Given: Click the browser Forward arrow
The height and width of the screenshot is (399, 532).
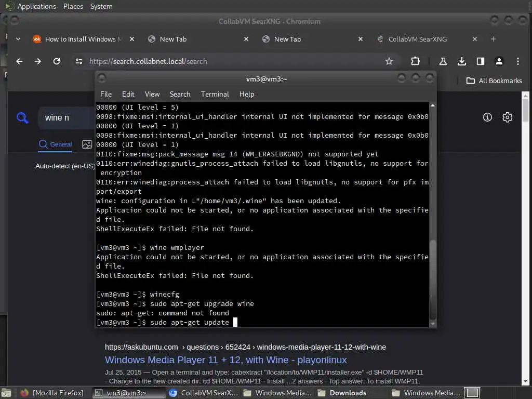Looking at the screenshot, I should click(38, 61).
